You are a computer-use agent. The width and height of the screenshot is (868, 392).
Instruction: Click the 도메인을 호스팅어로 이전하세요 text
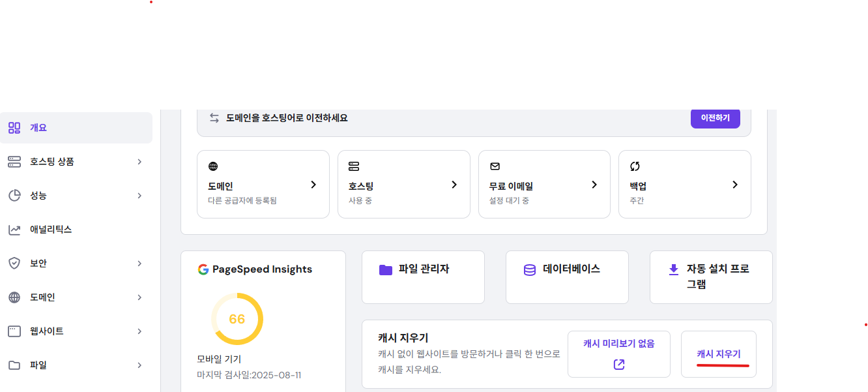(287, 118)
